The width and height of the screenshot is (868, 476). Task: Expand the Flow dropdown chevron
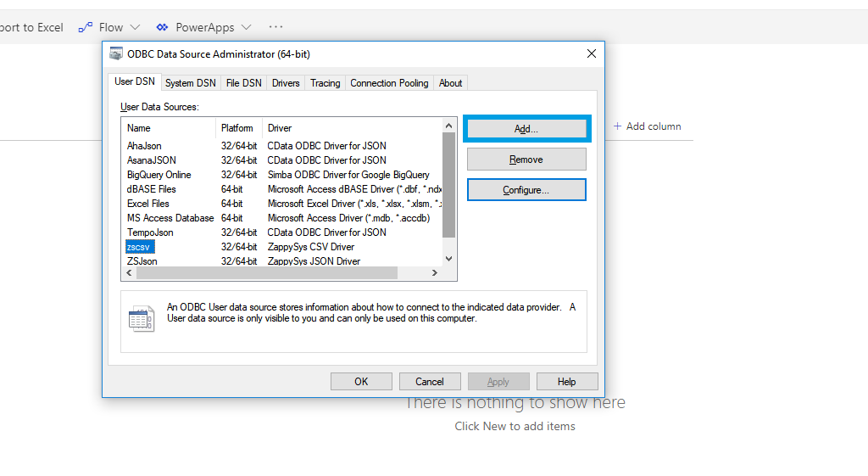pyautogui.click(x=135, y=27)
